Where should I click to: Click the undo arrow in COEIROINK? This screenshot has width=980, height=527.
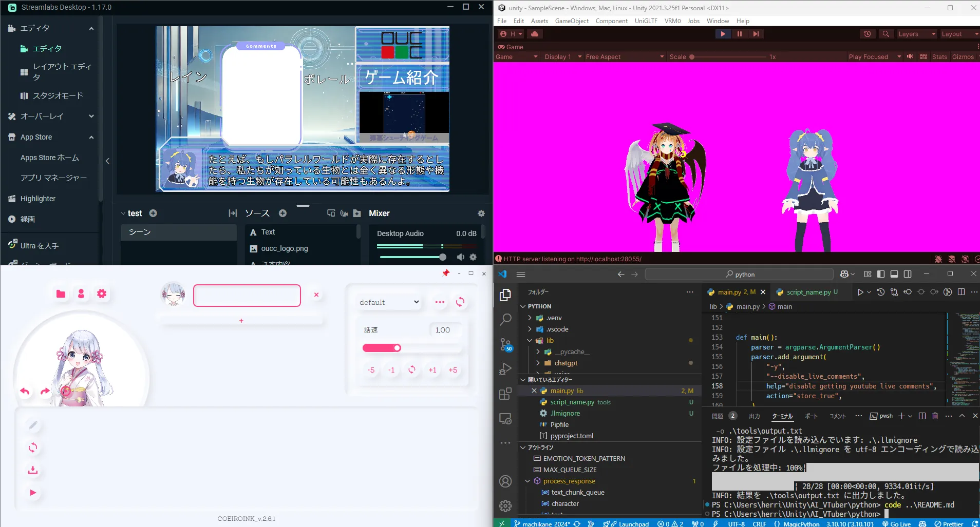pos(25,391)
